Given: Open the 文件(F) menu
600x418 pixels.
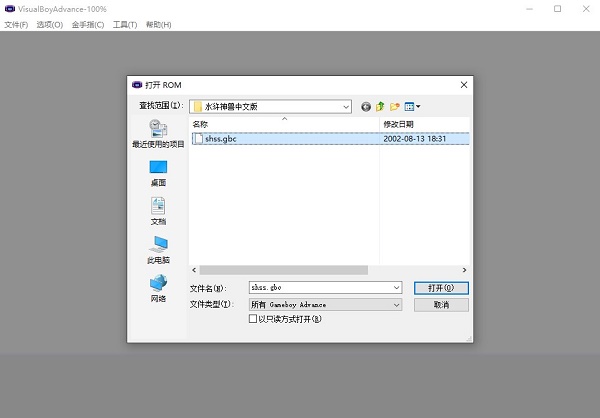Looking at the screenshot, I should coord(16,25).
